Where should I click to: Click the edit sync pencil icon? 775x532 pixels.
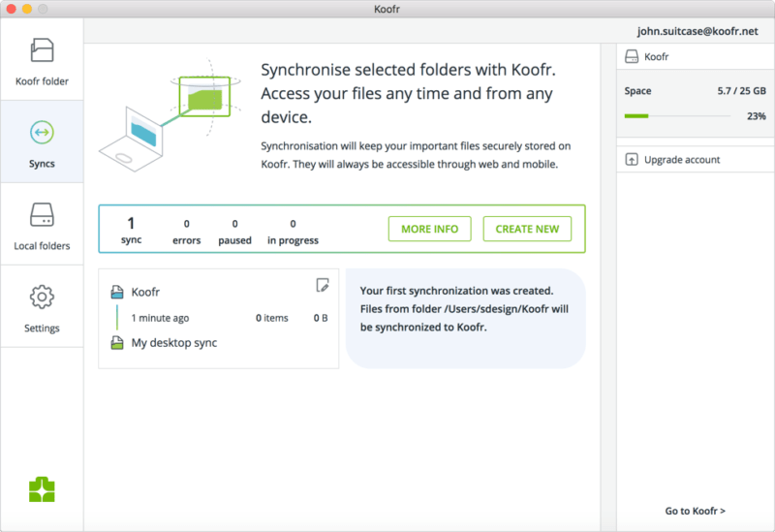[323, 285]
